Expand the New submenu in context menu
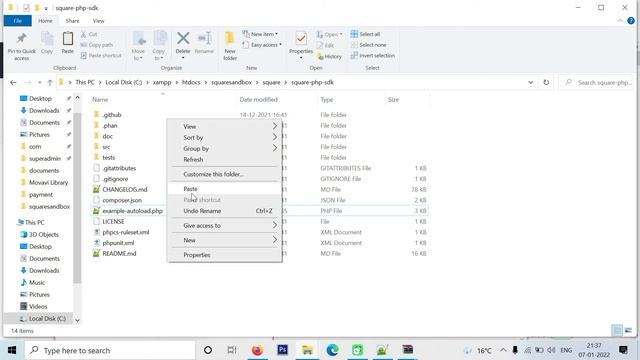Viewport: 640px width, 360px height. coord(275,240)
